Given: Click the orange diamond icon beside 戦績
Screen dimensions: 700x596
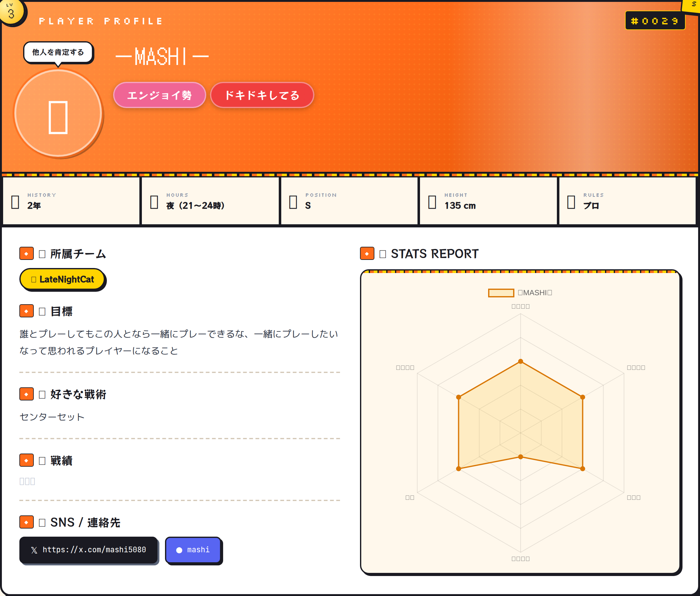Looking at the screenshot, I should click(26, 460).
